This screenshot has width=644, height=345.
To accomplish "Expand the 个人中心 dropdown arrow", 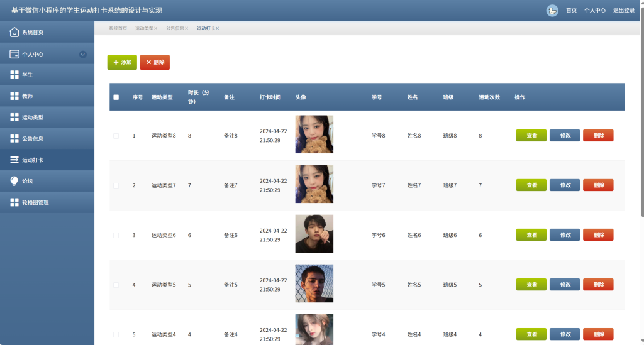I will (x=83, y=54).
